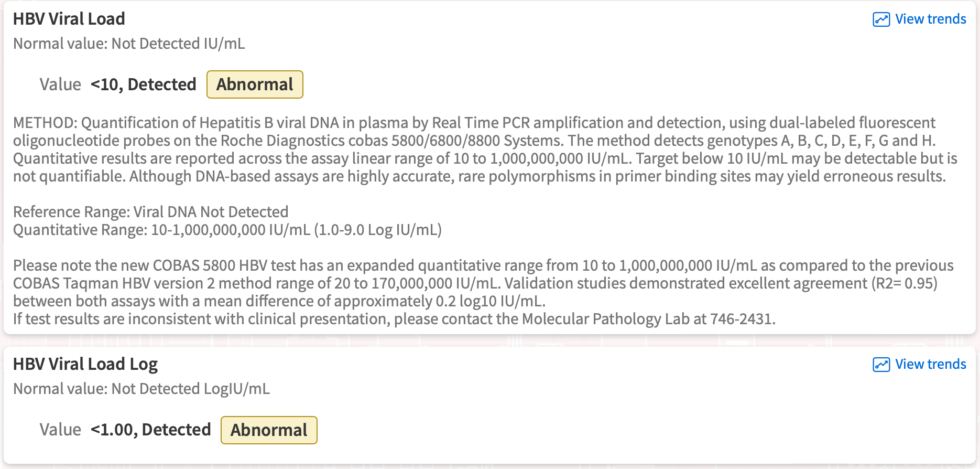Click the value <10, Detected

[143, 84]
